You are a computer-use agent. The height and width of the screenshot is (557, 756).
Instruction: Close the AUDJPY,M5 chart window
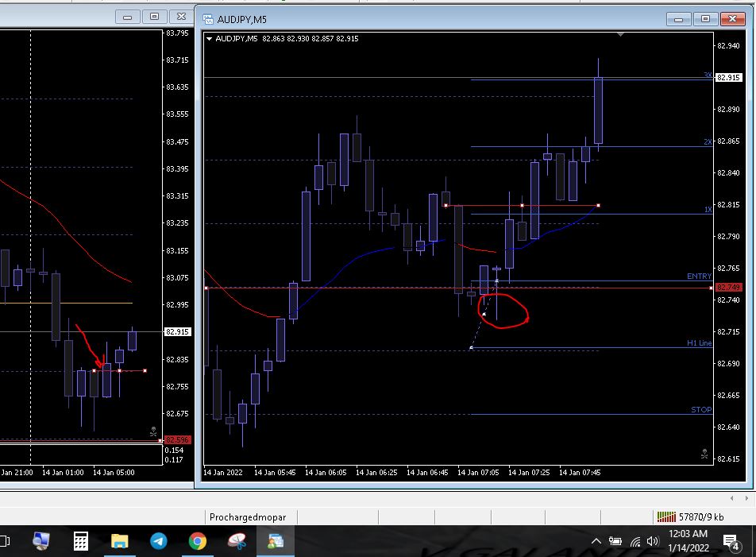coord(732,19)
